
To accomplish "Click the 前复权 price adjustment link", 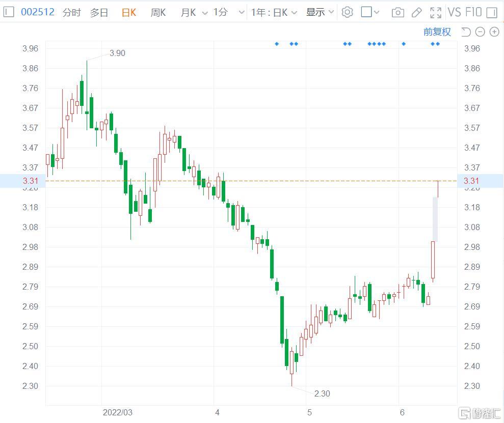I will [x=437, y=32].
